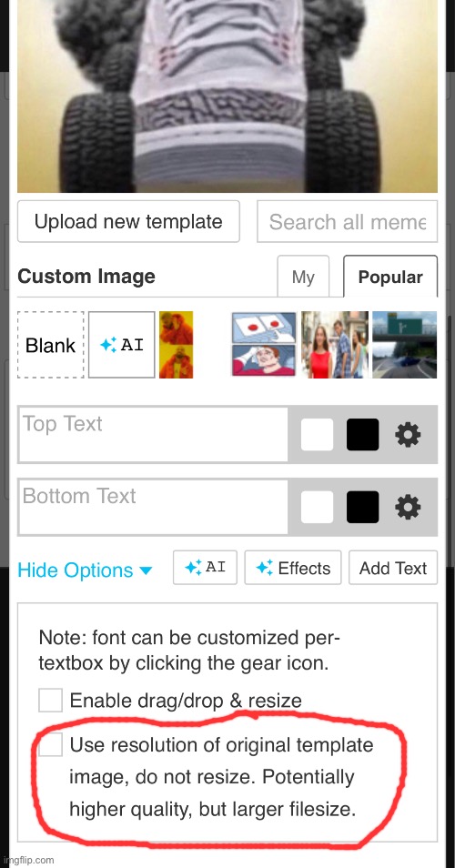Click the Upload new template button
455x868 pixels.
[128, 221]
